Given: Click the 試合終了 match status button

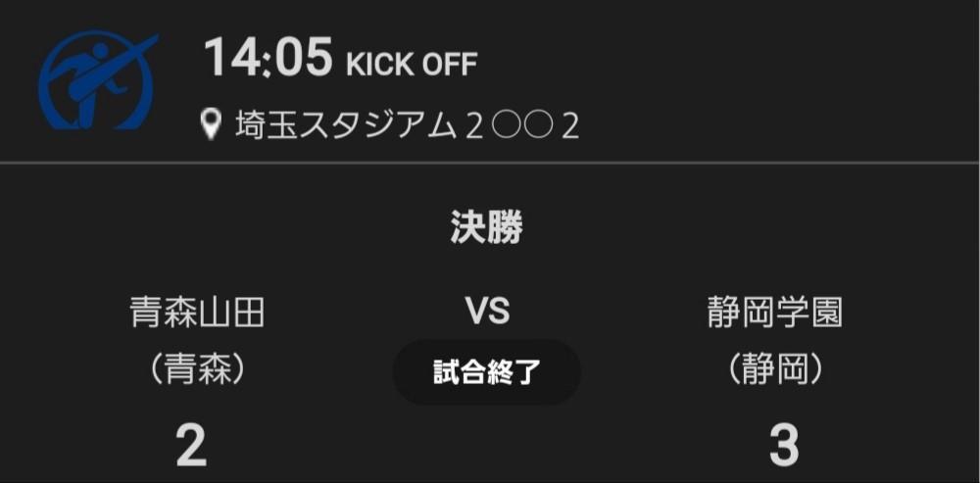Looking at the screenshot, I should (x=487, y=372).
